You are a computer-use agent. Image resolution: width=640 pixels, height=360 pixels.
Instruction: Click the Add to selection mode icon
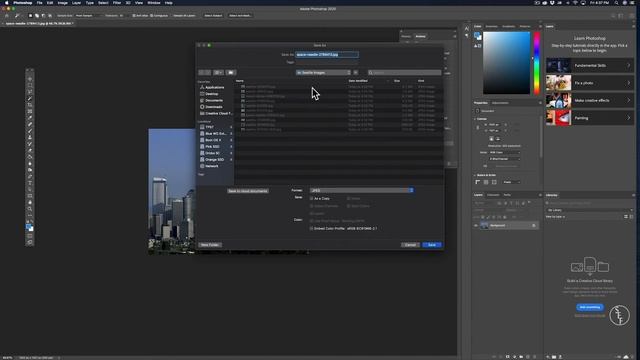pos(37,16)
